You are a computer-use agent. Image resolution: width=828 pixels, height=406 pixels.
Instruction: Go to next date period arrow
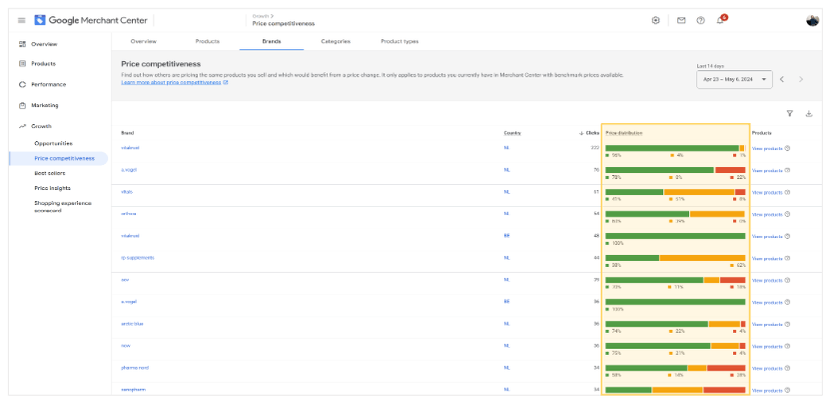tap(801, 79)
